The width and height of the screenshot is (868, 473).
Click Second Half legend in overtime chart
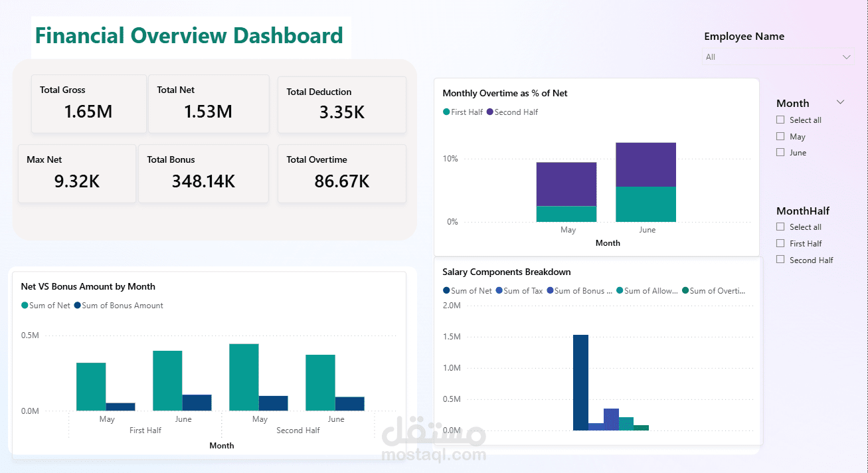[x=513, y=112]
